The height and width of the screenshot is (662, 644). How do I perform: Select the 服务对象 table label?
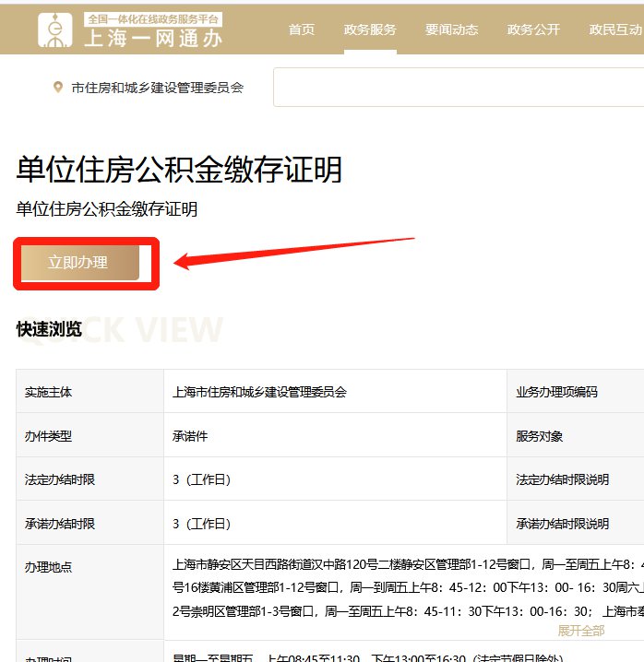539,436
